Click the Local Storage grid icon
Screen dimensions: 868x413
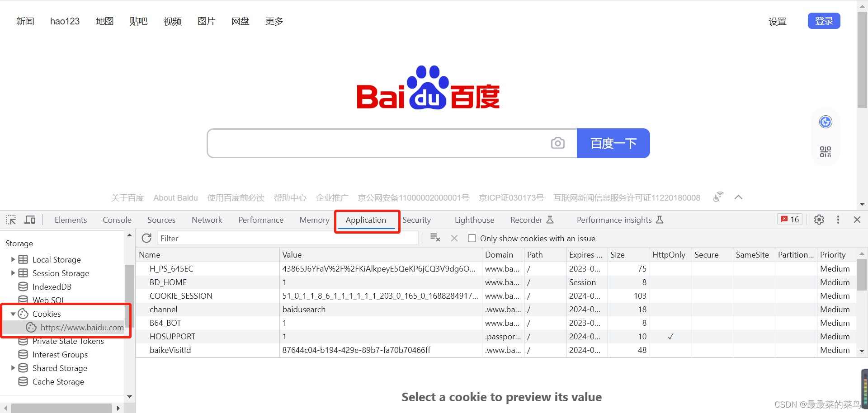click(x=23, y=259)
